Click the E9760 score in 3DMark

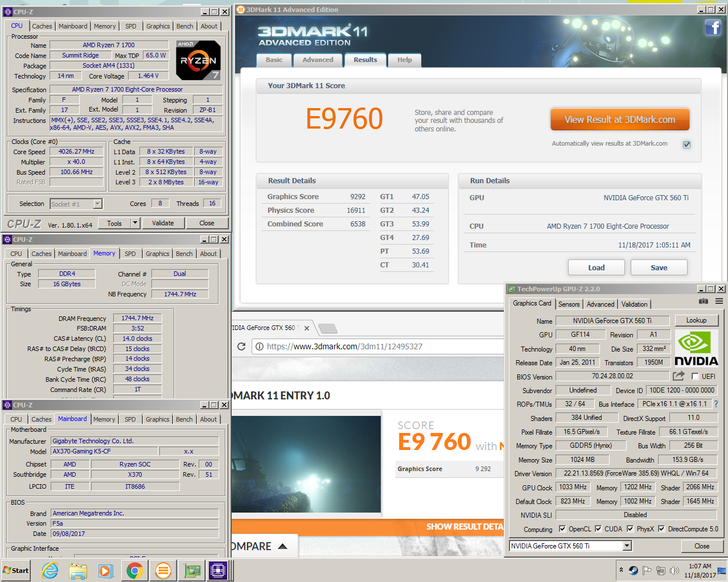344,119
